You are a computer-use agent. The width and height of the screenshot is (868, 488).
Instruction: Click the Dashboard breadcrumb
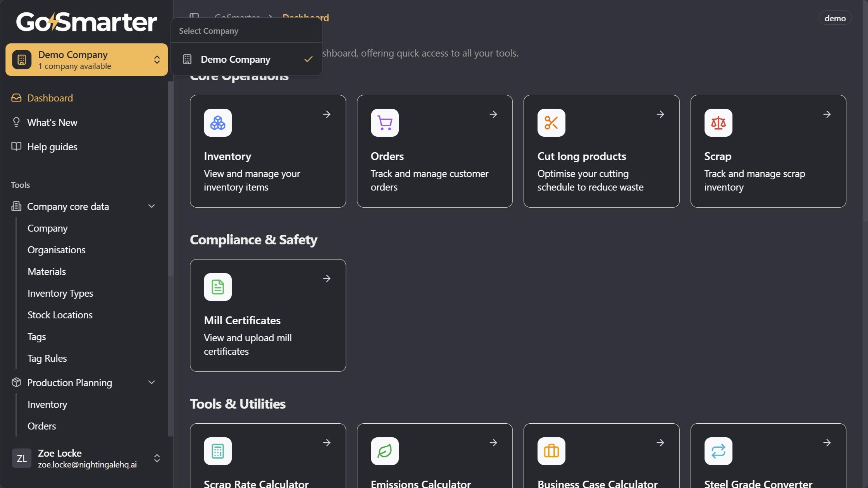pyautogui.click(x=305, y=17)
